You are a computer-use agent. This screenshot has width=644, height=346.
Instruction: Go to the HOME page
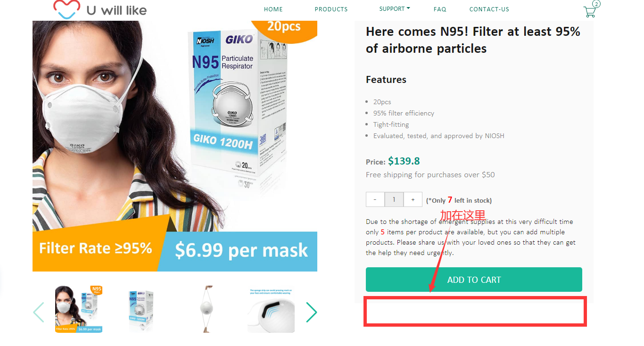(x=273, y=9)
